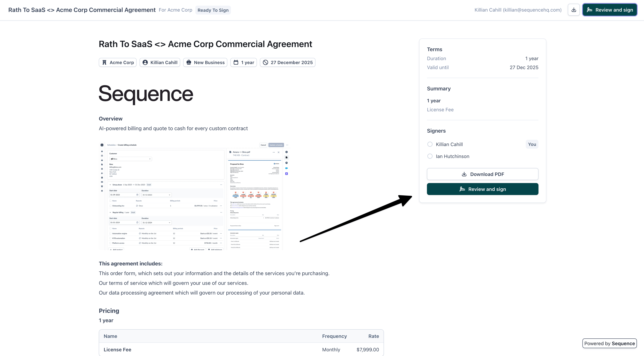Viewport: 644px width, 356px height.
Task: Click the Frequency column header
Action: click(x=334, y=336)
